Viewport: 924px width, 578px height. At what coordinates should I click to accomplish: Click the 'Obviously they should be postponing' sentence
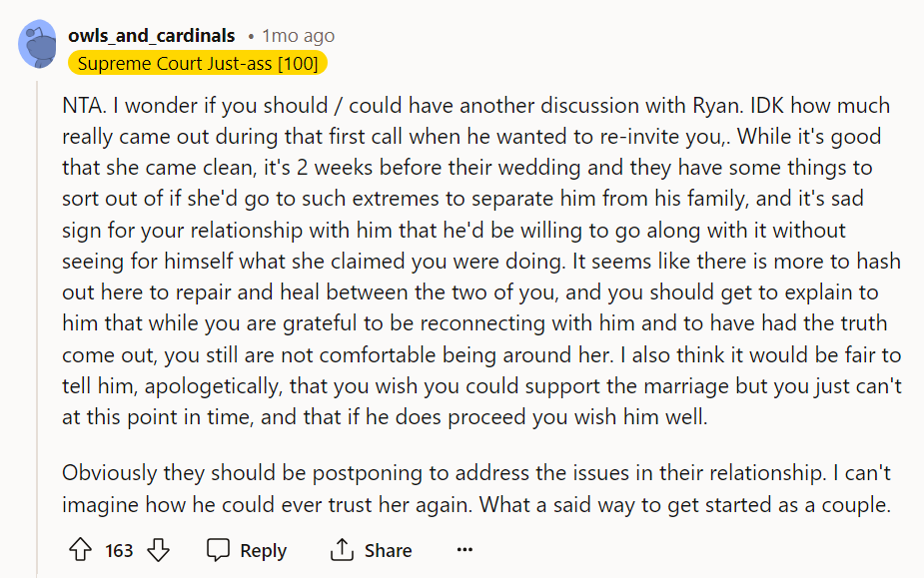444,473
